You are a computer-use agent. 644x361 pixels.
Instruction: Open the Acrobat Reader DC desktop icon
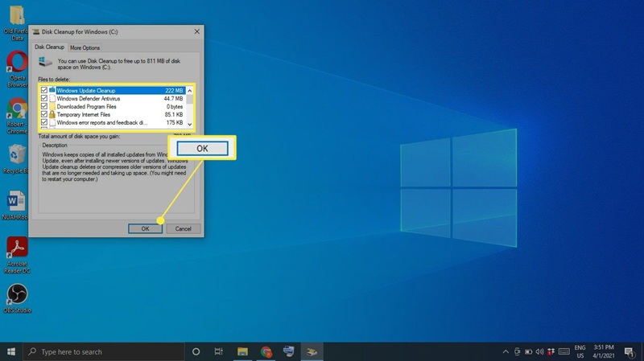tap(17, 248)
